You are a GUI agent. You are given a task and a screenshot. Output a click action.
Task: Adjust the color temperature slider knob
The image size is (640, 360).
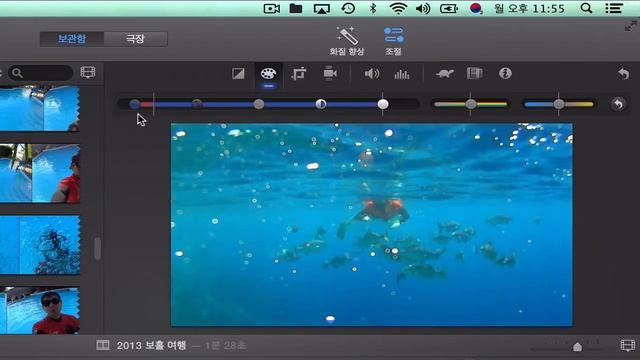(559, 104)
